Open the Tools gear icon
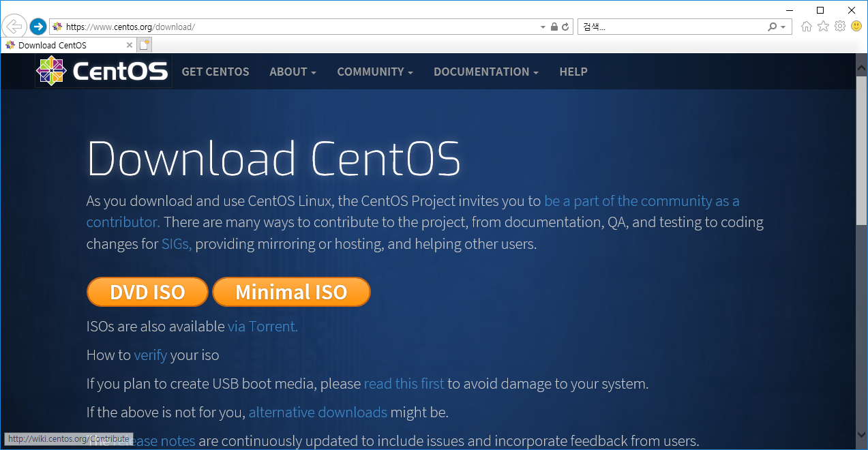 coord(840,27)
